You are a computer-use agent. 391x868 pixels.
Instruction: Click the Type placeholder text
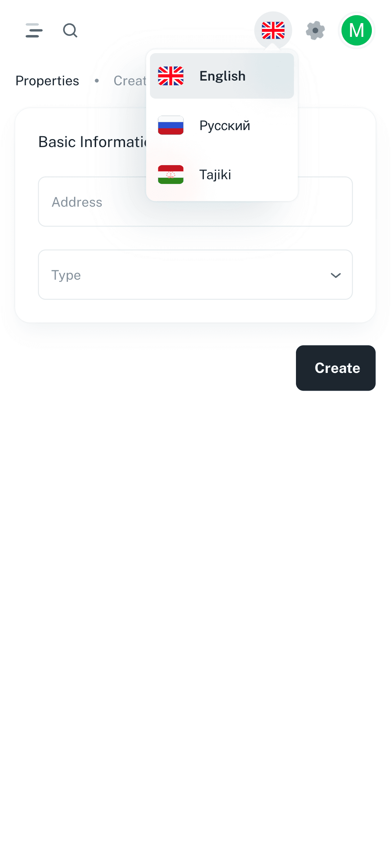click(x=66, y=275)
